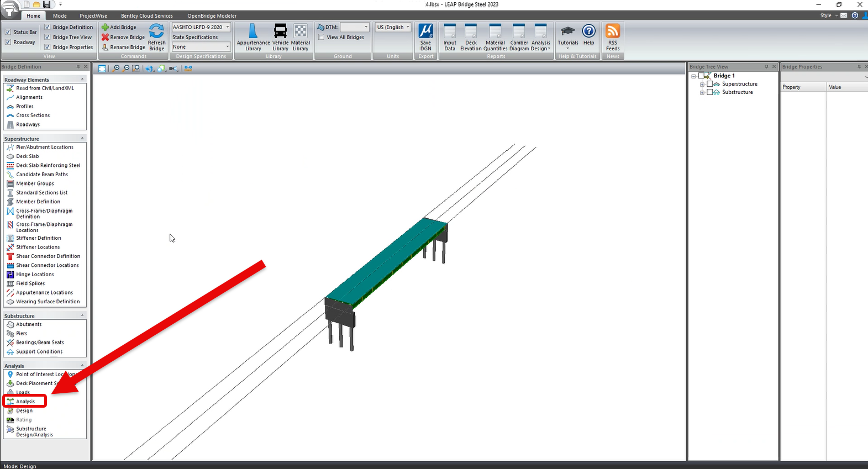Click the Zoom Window icon
The image size is (868, 469).
click(136, 68)
